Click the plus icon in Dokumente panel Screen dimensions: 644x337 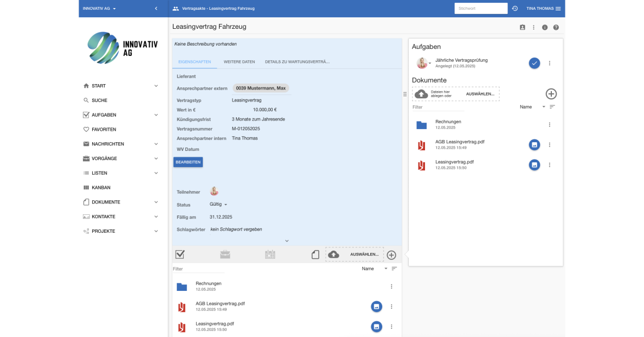551,94
